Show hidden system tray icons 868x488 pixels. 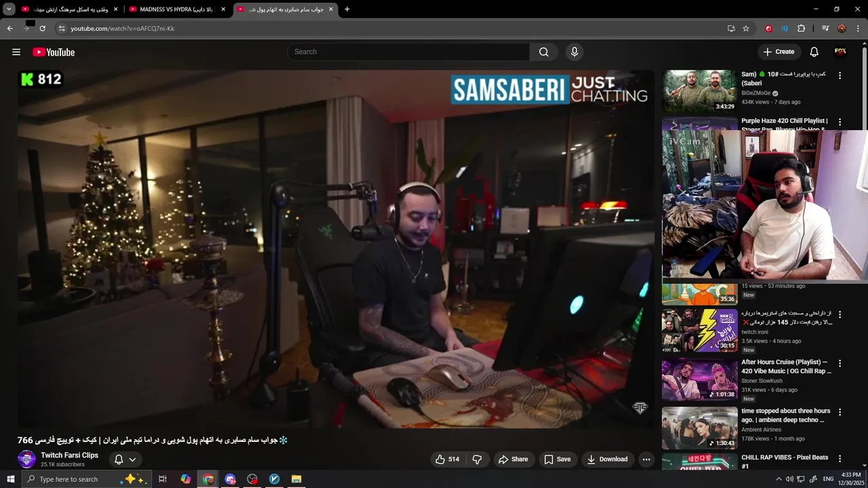[x=778, y=479]
